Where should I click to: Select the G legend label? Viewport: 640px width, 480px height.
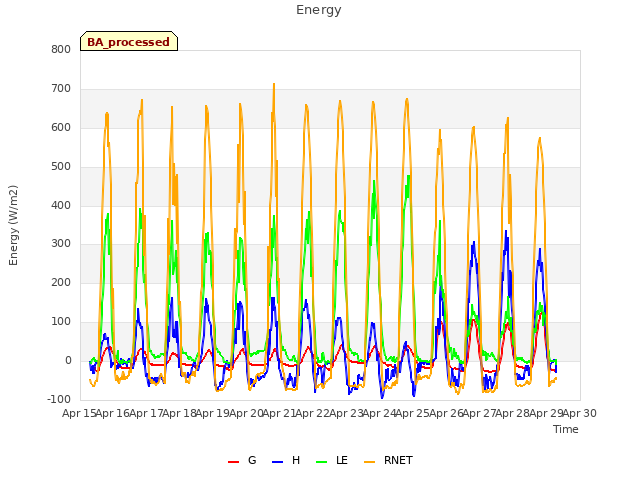pyautogui.click(x=252, y=460)
